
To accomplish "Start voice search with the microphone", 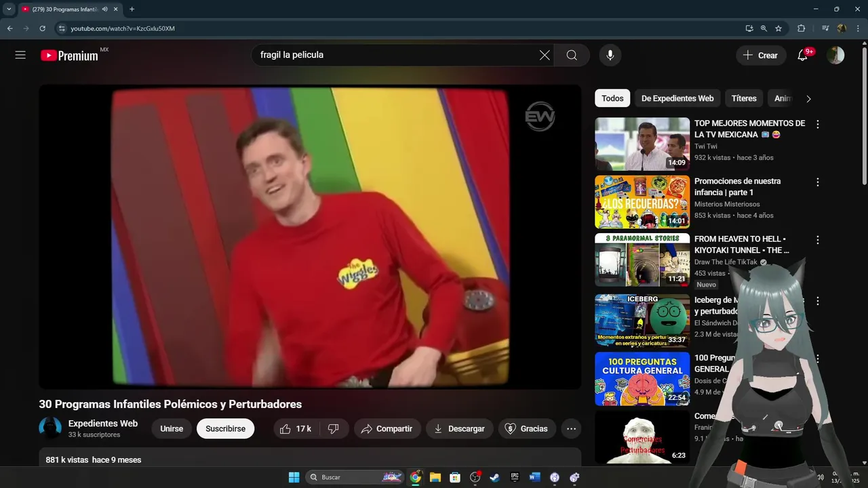I will coord(610,55).
